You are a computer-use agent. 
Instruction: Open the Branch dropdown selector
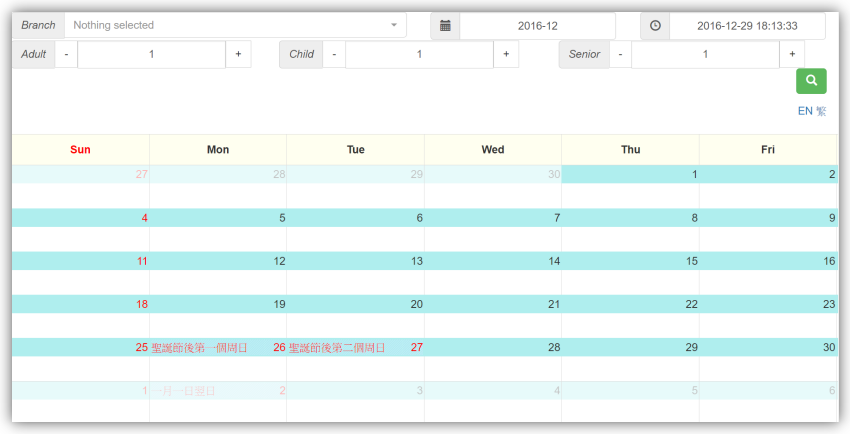click(x=235, y=25)
